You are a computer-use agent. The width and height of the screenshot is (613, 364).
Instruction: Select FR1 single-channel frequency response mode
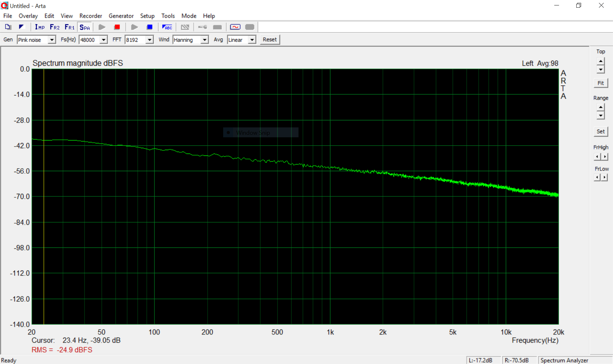point(69,27)
